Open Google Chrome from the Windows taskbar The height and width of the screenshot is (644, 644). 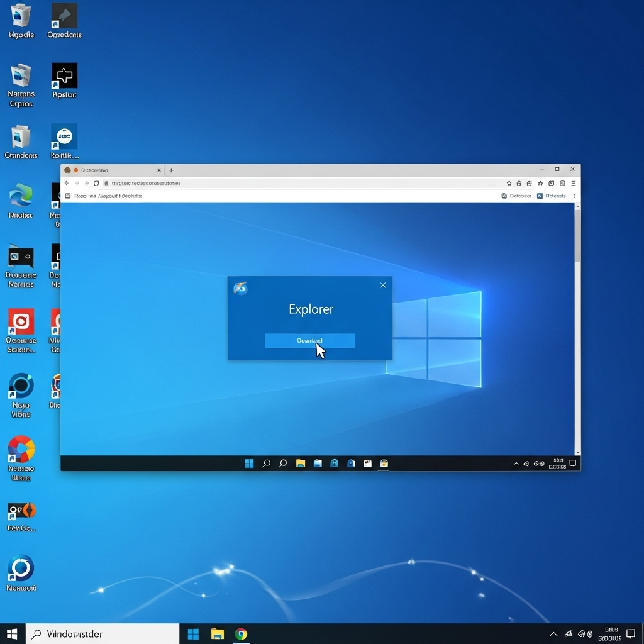point(241,634)
